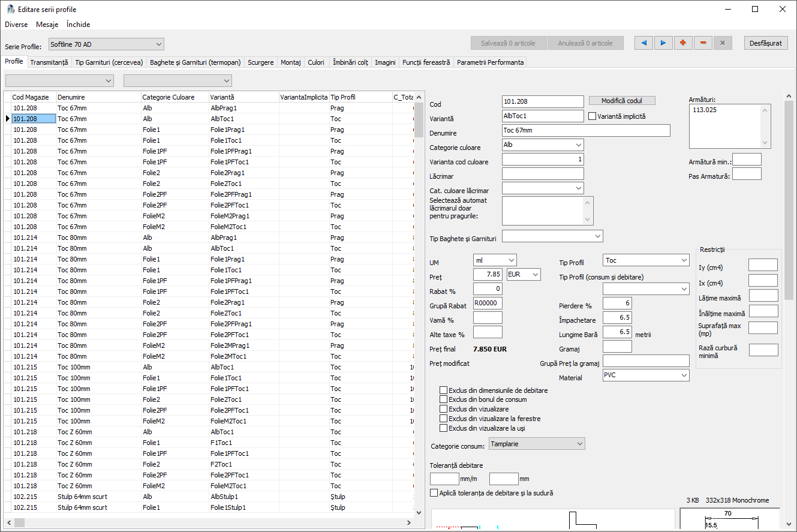Switch to Parametrii Performanta tab
This screenshot has width=797, height=532.
click(491, 62)
